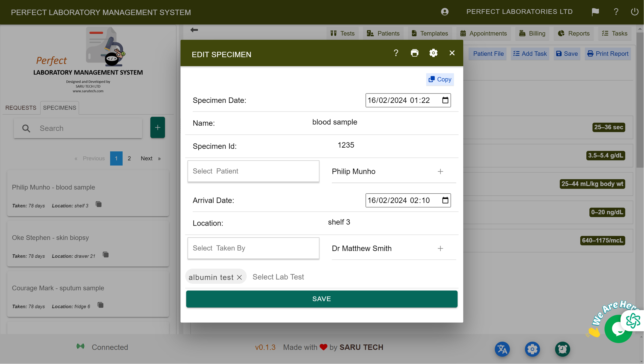The height and width of the screenshot is (364, 644).
Task: Click the flag icon in the top bar
Action: click(x=595, y=12)
